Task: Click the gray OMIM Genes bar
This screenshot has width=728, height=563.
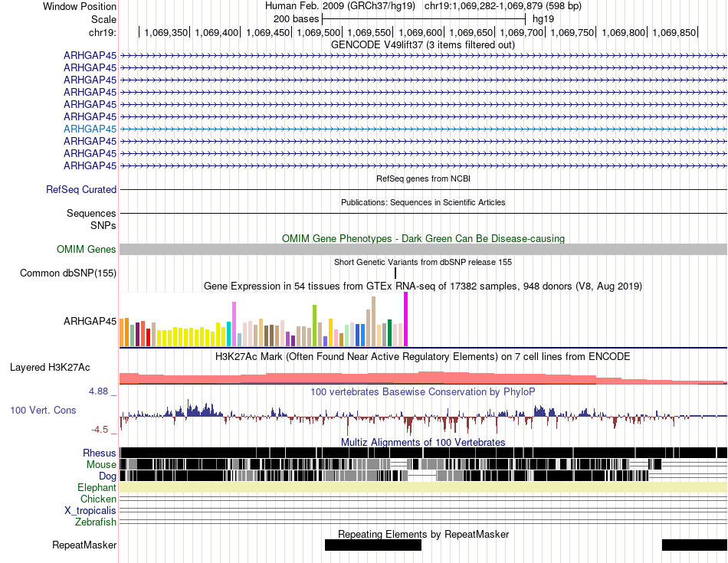Action: (423, 249)
